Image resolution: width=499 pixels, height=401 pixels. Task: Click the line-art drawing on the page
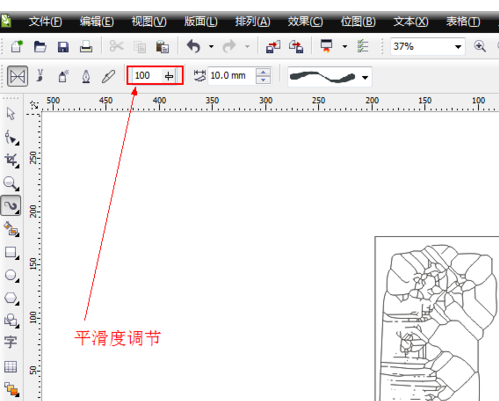point(437,323)
